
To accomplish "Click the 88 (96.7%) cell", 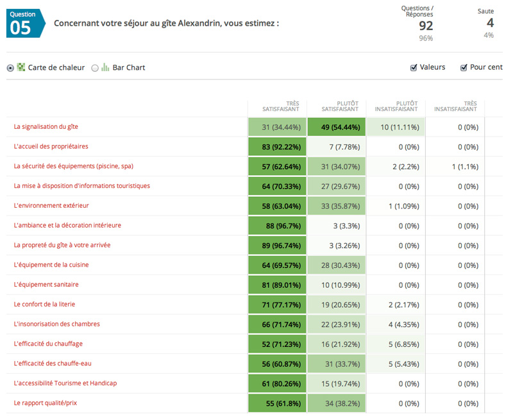I will click(277, 226).
